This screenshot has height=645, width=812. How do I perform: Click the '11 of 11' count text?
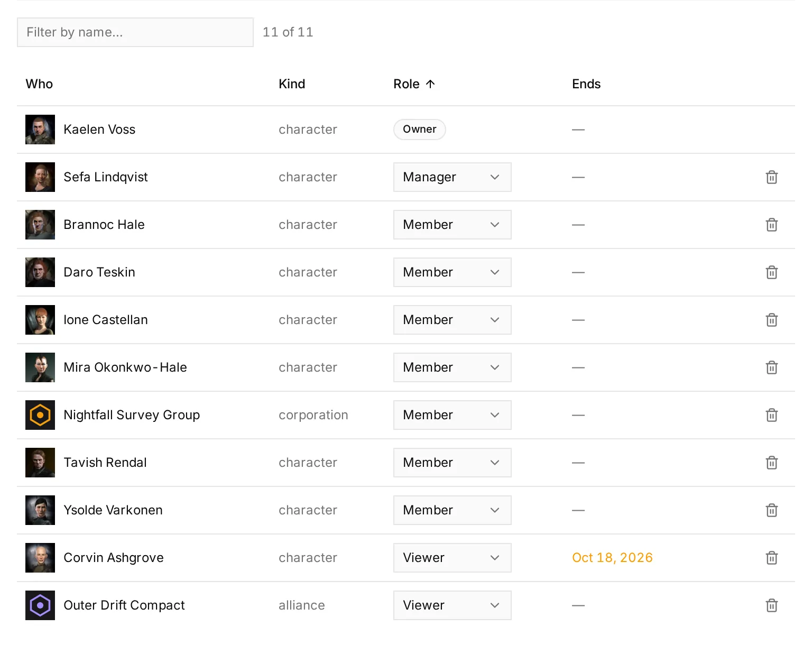coord(288,32)
